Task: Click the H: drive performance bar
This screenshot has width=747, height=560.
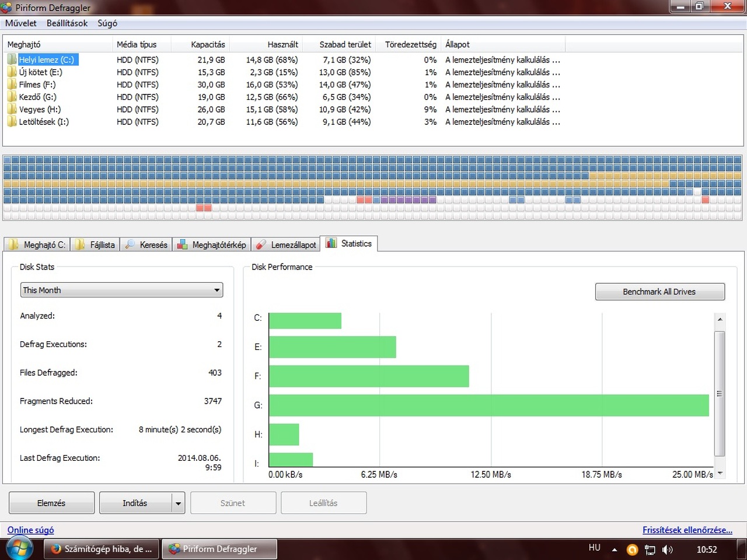Action: click(284, 435)
